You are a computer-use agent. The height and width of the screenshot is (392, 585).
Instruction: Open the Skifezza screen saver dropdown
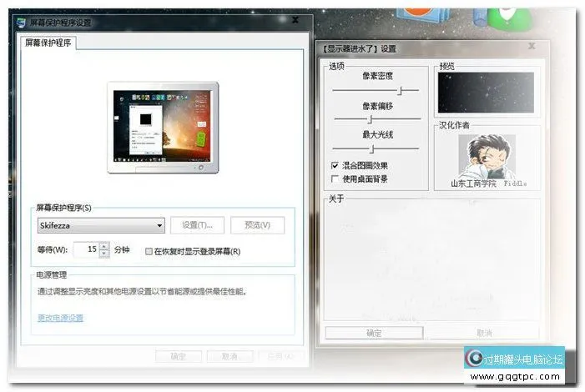(x=159, y=225)
